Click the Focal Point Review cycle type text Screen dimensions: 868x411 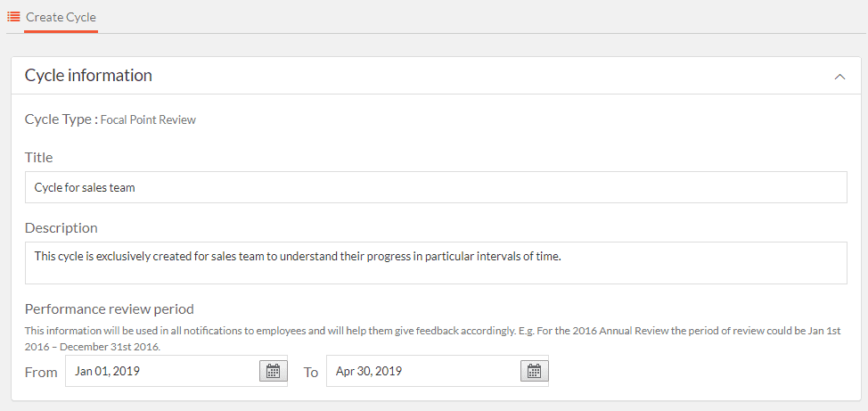click(148, 120)
